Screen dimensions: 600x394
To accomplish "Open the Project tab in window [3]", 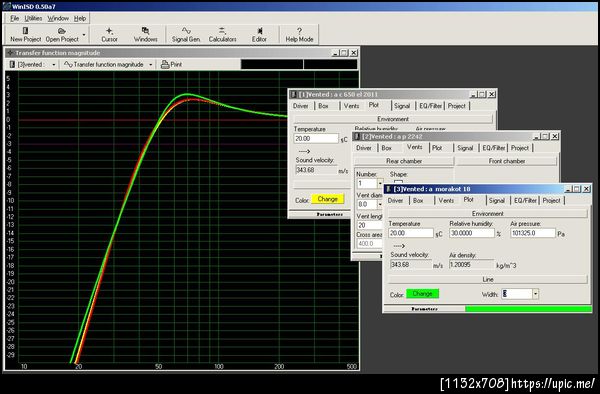I will pos(551,200).
